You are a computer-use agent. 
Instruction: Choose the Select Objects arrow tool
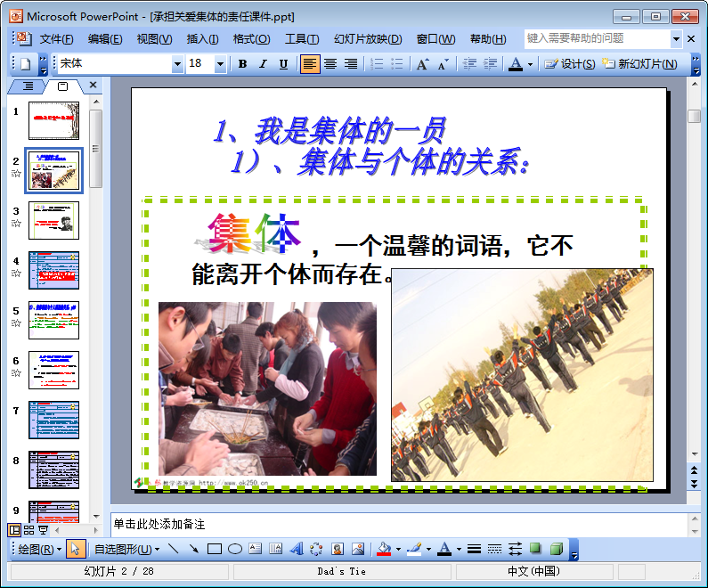click(75, 549)
